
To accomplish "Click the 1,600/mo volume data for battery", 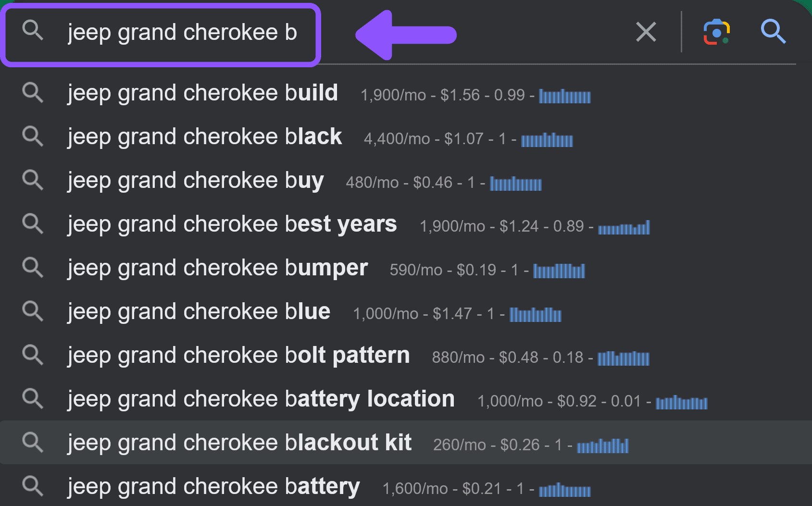I will click(415, 489).
